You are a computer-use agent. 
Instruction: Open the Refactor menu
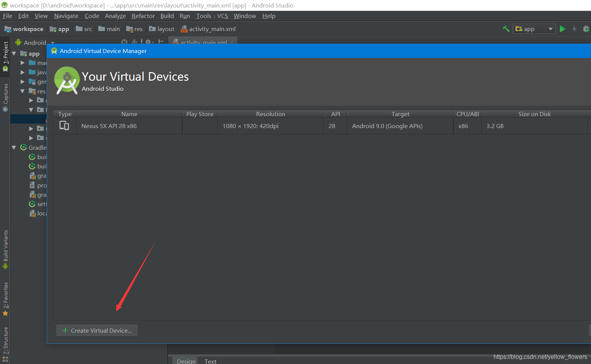143,16
